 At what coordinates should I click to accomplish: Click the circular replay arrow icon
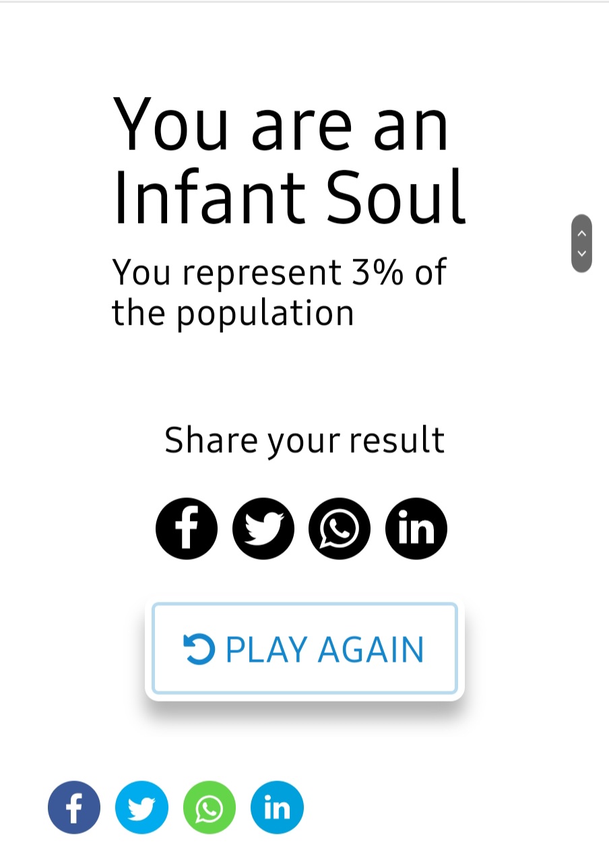[199, 649]
